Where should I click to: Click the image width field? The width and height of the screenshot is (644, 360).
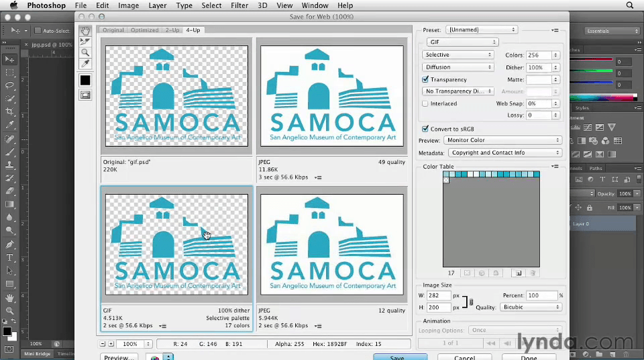439,296
